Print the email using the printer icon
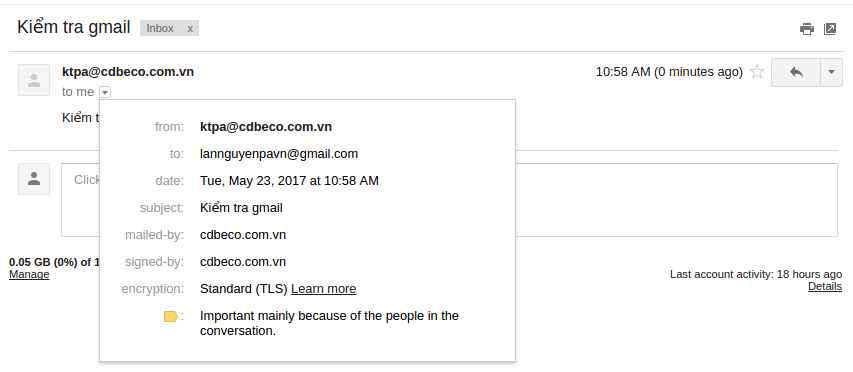The image size is (853, 372). click(x=807, y=29)
